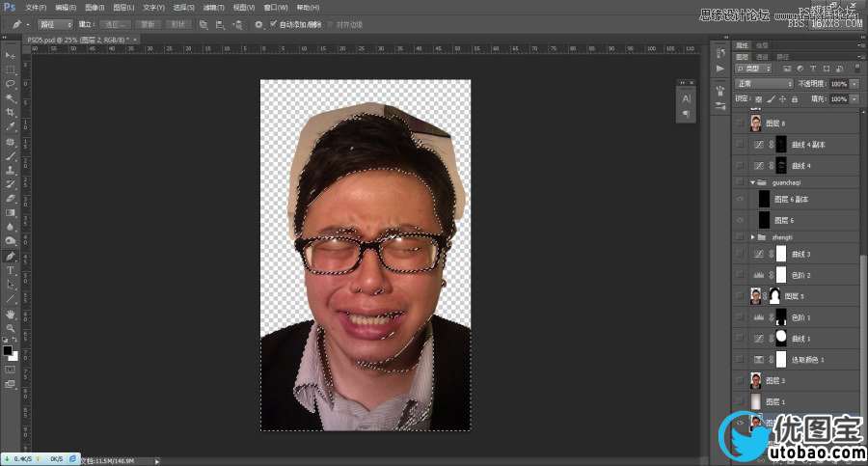Select the Magic Wand tool
868x466 pixels.
pyautogui.click(x=10, y=98)
